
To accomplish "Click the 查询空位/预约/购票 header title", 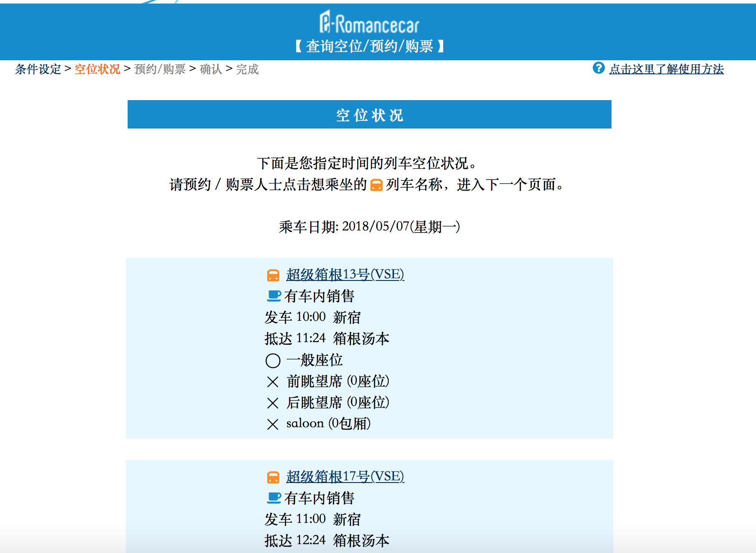I will point(370,46).
